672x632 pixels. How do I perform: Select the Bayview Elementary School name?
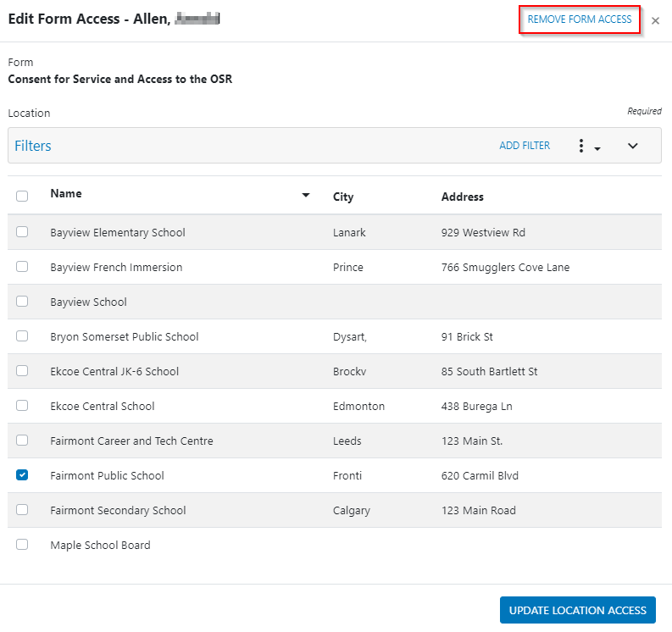click(x=118, y=233)
